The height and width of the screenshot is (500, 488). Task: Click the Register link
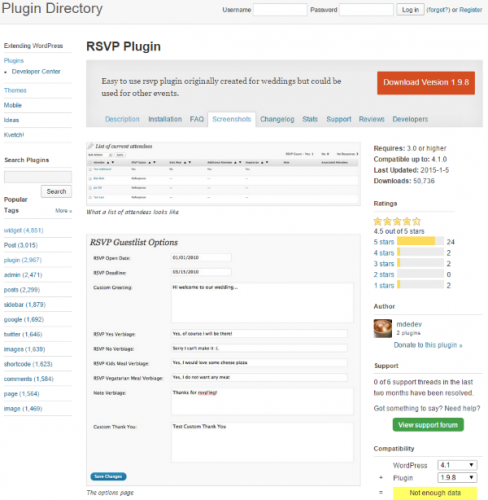tap(471, 10)
